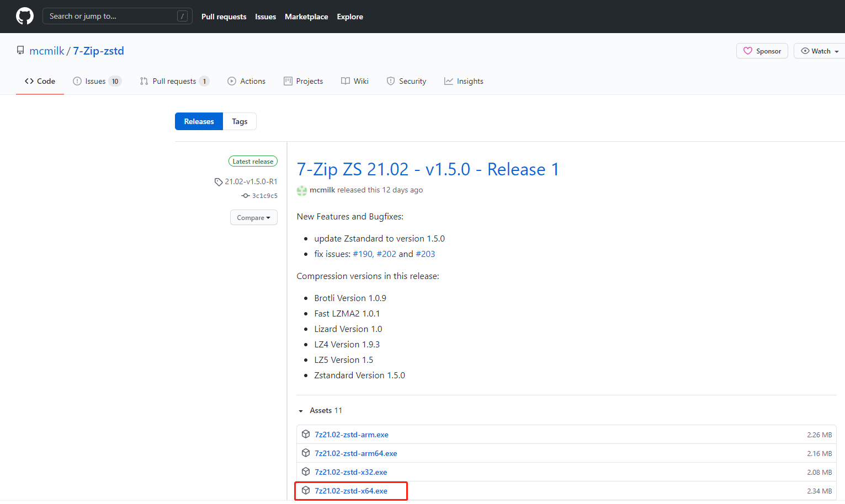Select the heart icon in Sponsor button
845x504 pixels.
click(x=748, y=51)
